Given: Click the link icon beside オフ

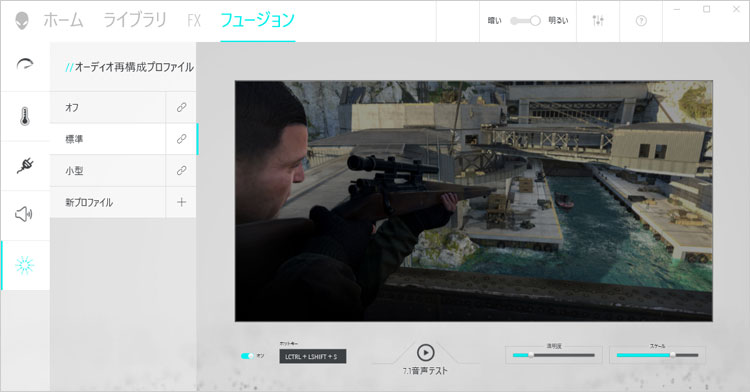Looking at the screenshot, I should pyautogui.click(x=181, y=107).
